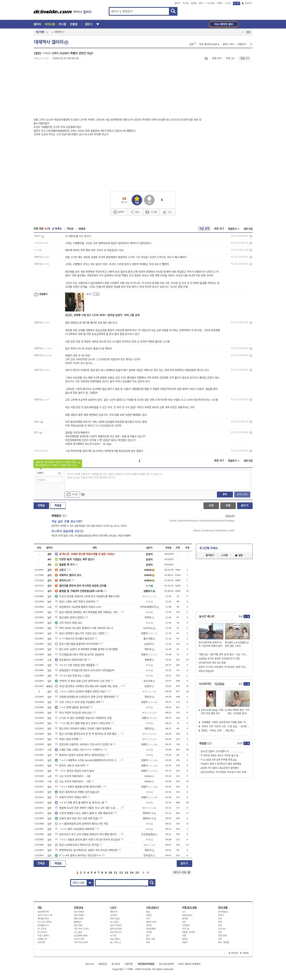Click 댓글 등록 button above comments
The width and height of the screenshot is (286, 980).
coord(204,229)
